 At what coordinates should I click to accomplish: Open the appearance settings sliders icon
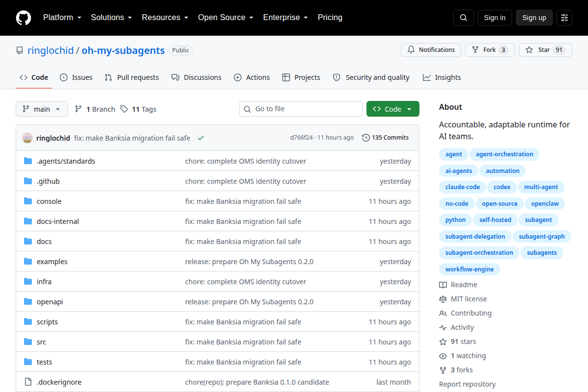[564, 18]
